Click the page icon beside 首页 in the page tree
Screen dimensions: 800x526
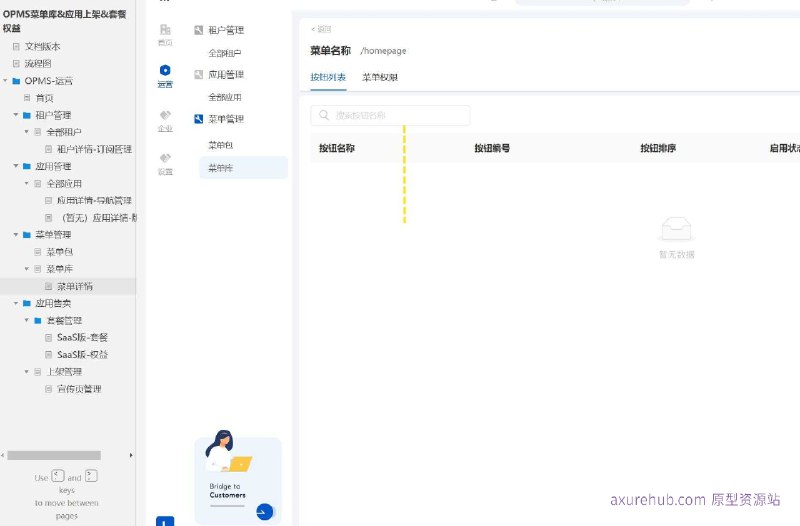(x=27, y=97)
